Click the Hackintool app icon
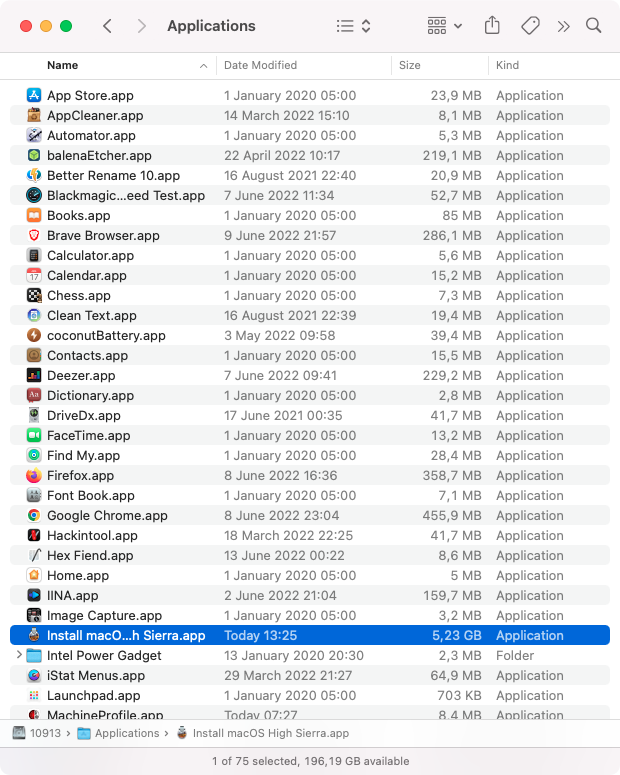This screenshot has height=775, width=620. pos(34,535)
